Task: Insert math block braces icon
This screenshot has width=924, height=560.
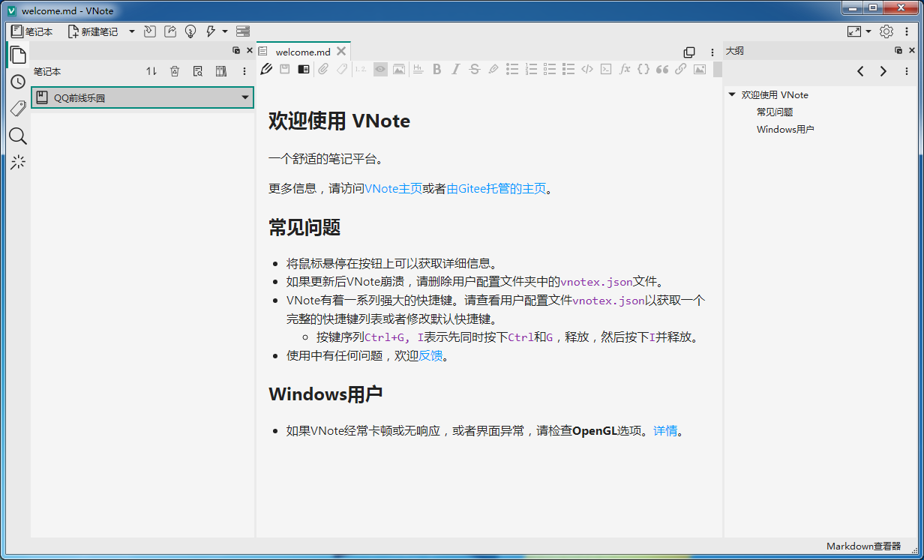Action: click(x=643, y=69)
